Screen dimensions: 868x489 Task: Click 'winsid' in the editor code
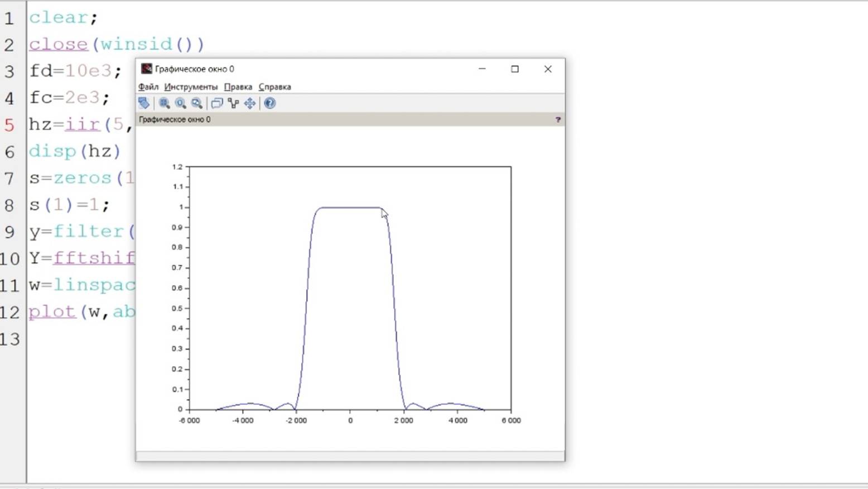click(136, 44)
